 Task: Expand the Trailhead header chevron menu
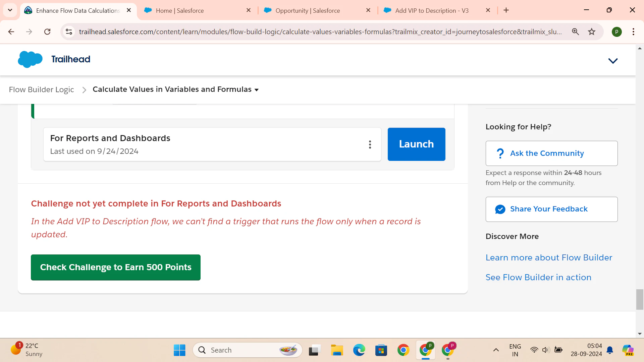613,61
